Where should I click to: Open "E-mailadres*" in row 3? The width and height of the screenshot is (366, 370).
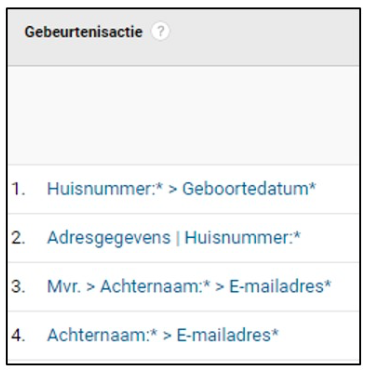pyautogui.click(x=280, y=286)
